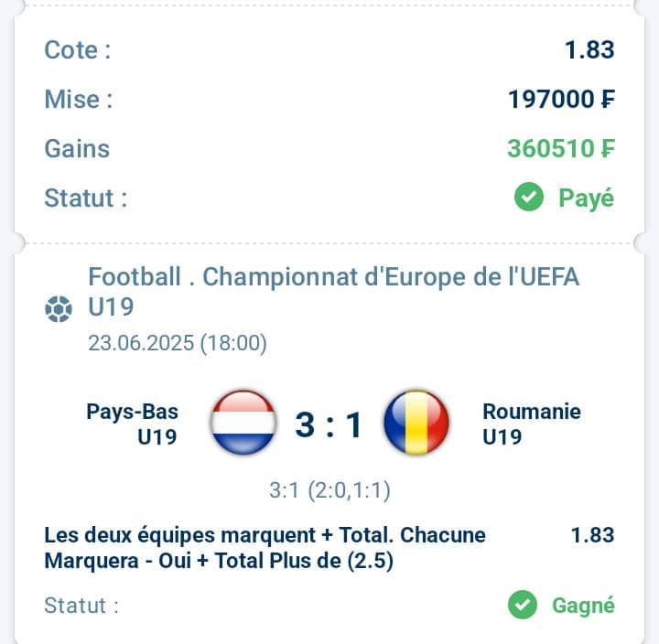Click the Cote value 1.83 at top
659x644 pixels.
589,50
